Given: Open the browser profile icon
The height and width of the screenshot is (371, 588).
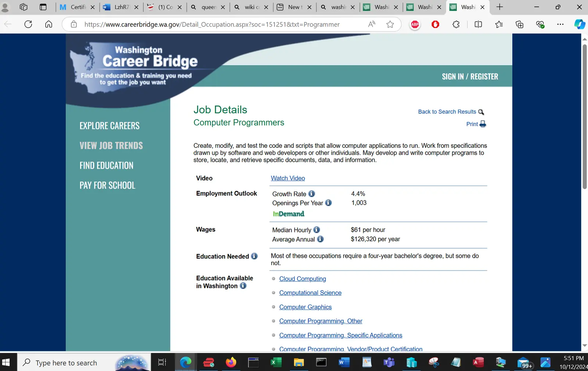Looking at the screenshot, I should click(5, 7).
